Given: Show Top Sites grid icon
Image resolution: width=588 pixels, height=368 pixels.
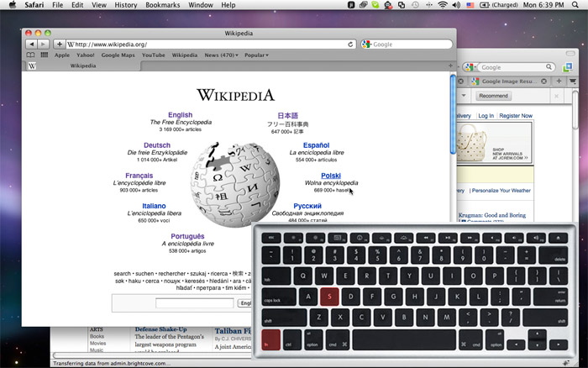Looking at the screenshot, I should (45, 55).
